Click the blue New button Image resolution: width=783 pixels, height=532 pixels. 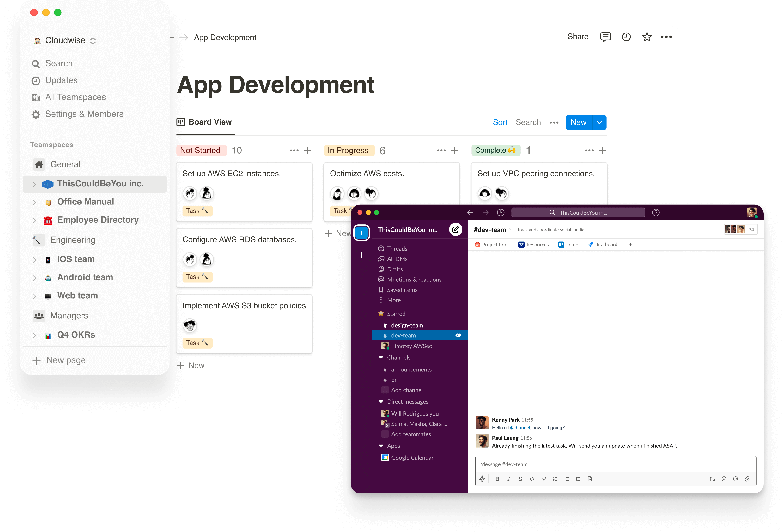[579, 123]
